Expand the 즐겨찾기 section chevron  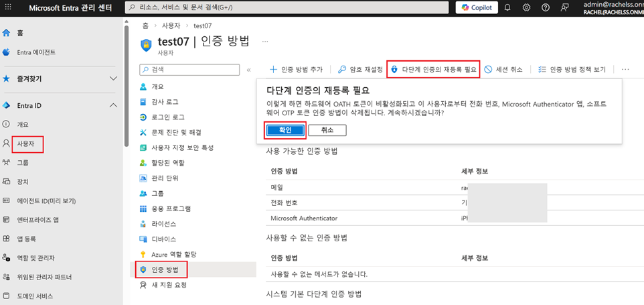[x=114, y=78]
